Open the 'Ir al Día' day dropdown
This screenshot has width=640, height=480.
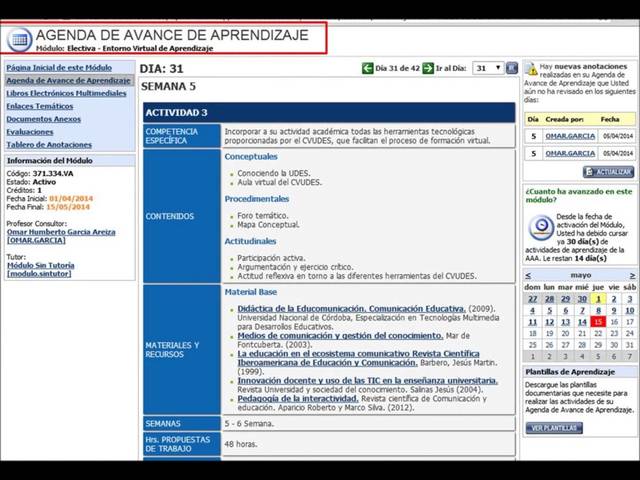[x=488, y=68]
